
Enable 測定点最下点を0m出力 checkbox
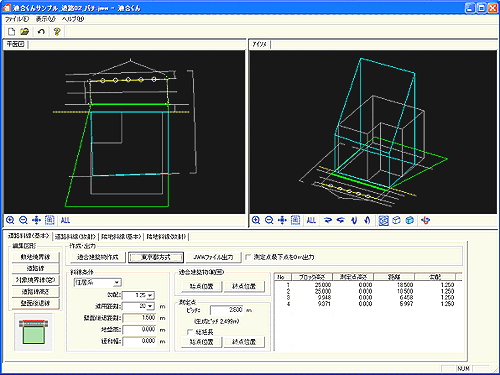pyautogui.click(x=248, y=257)
